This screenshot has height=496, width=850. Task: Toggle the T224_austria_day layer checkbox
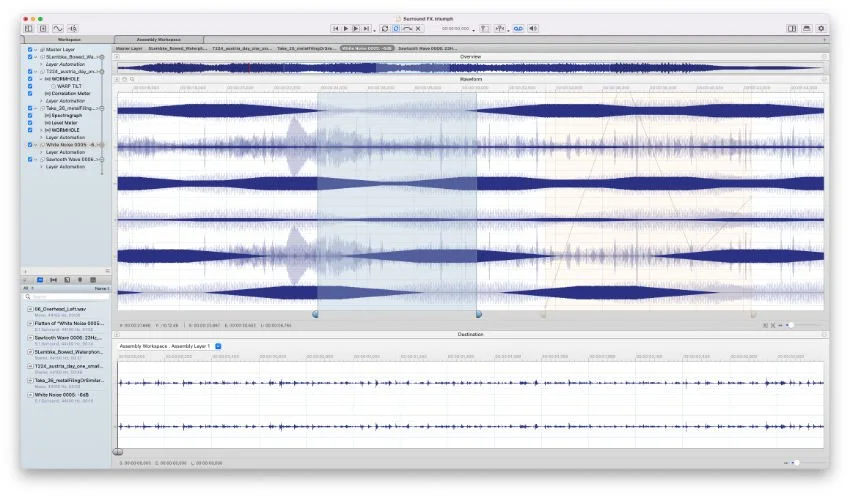(30, 72)
